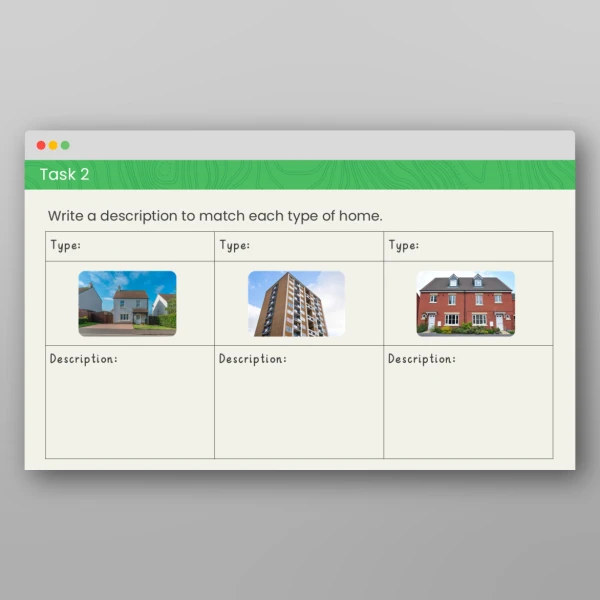Open the detached house photo
600x600 pixels.
click(127, 303)
